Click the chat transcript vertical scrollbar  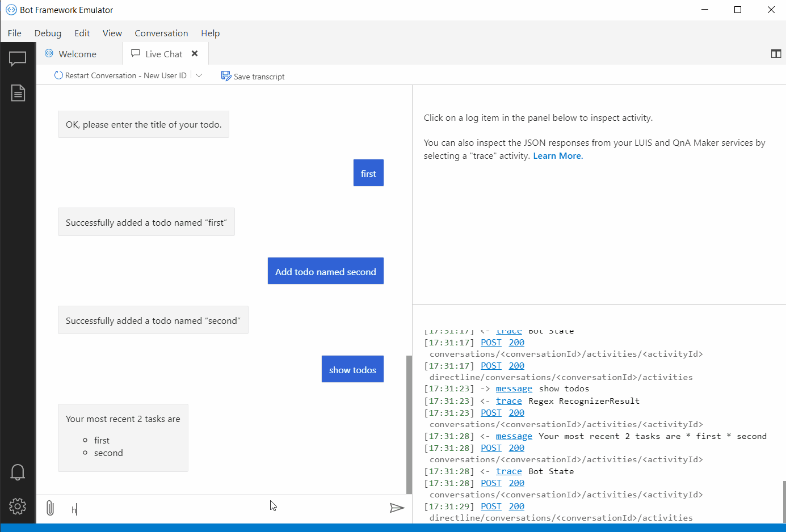coord(409,424)
